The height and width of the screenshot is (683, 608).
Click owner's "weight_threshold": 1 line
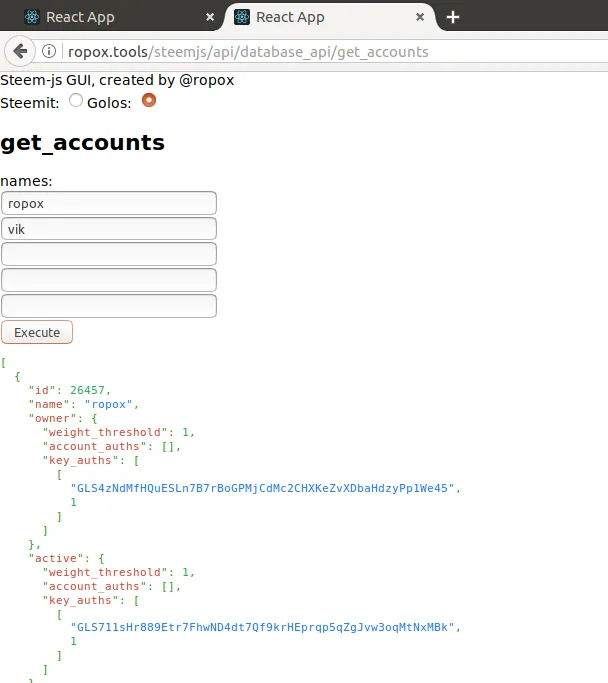click(119, 432)
